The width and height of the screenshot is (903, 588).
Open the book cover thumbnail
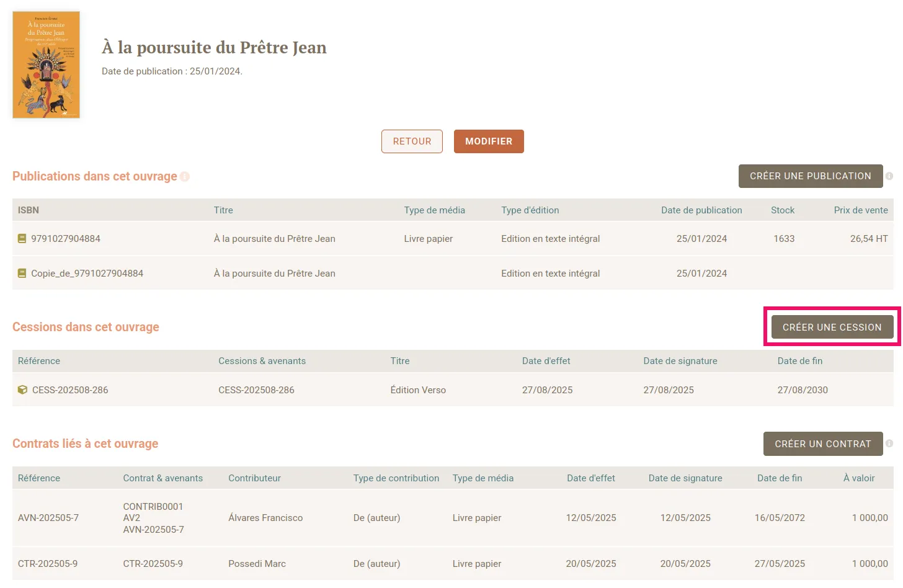coord(47,65)
